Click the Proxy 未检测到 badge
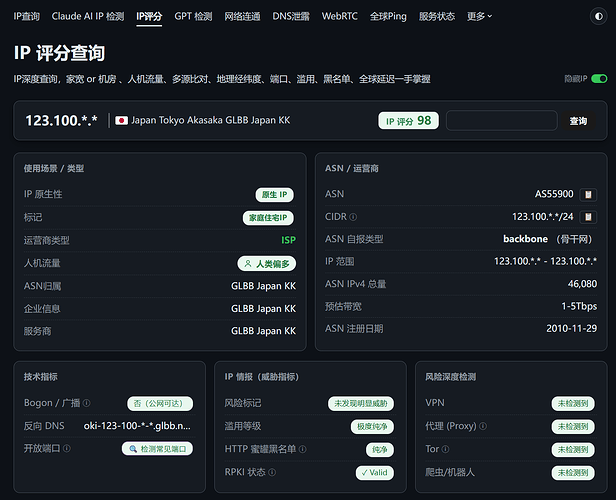The width and height of the screenshot is (616, 500). coord(573,427)
